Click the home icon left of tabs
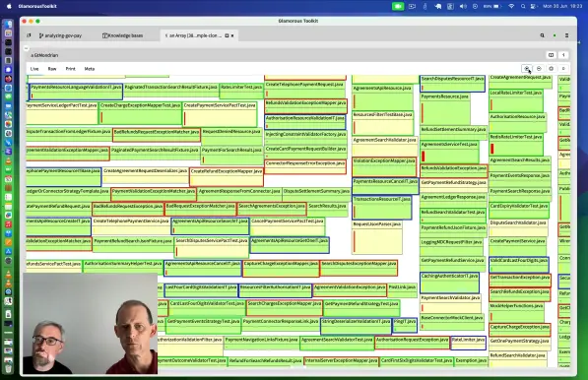Viewport: 588px width, 380px height. 29,35
